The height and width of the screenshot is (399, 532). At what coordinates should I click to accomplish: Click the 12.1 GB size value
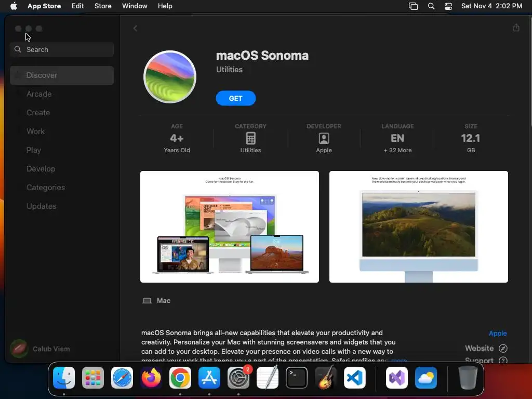[471, 138]
